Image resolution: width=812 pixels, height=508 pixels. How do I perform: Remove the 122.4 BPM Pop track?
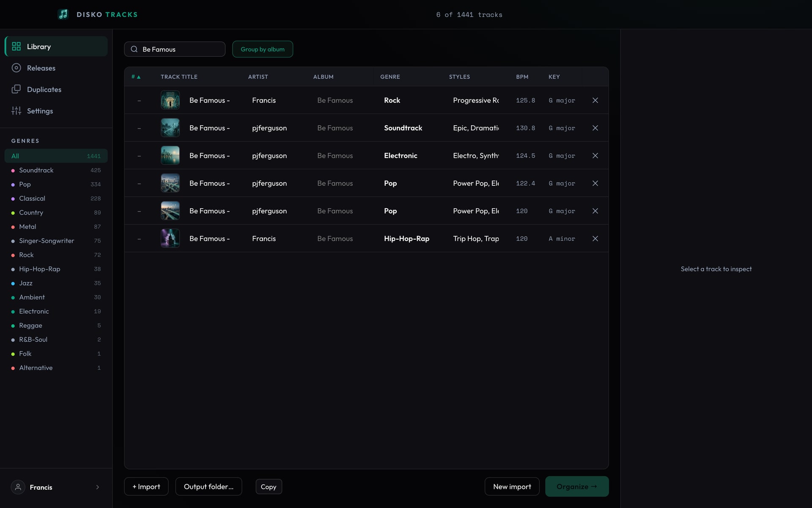(x=595, y=183)
